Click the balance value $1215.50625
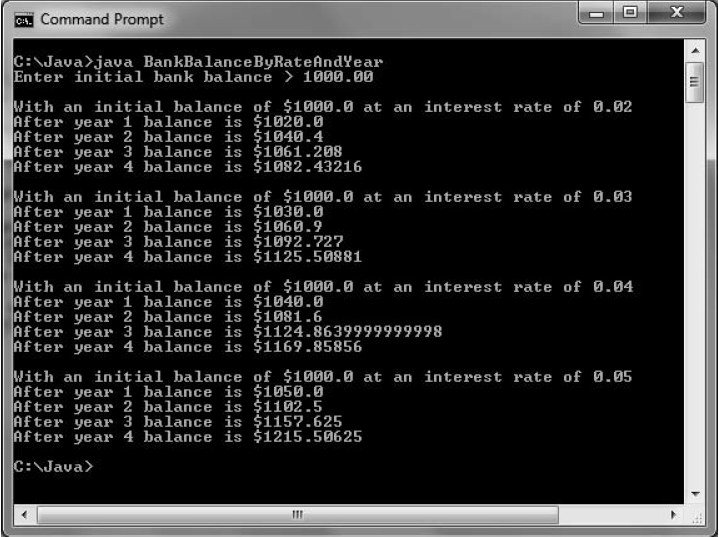The height and width of the screenshot is (537, 719). pos(308,437)
